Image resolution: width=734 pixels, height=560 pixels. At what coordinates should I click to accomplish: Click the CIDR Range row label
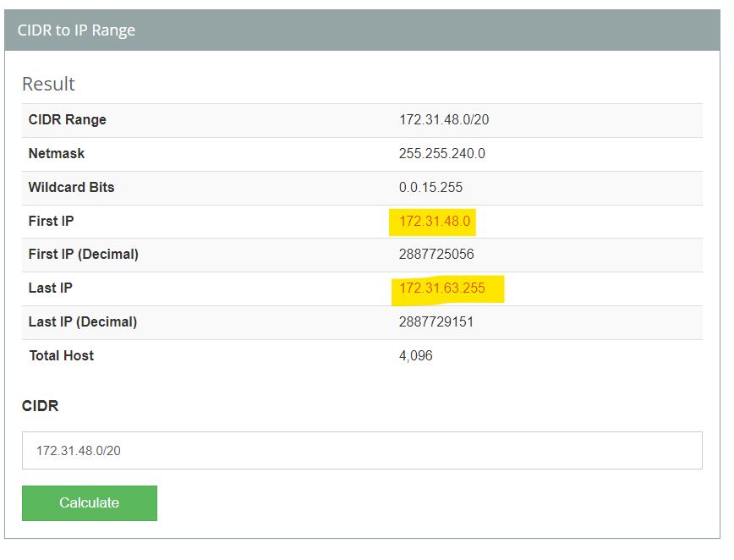(68, 120)
